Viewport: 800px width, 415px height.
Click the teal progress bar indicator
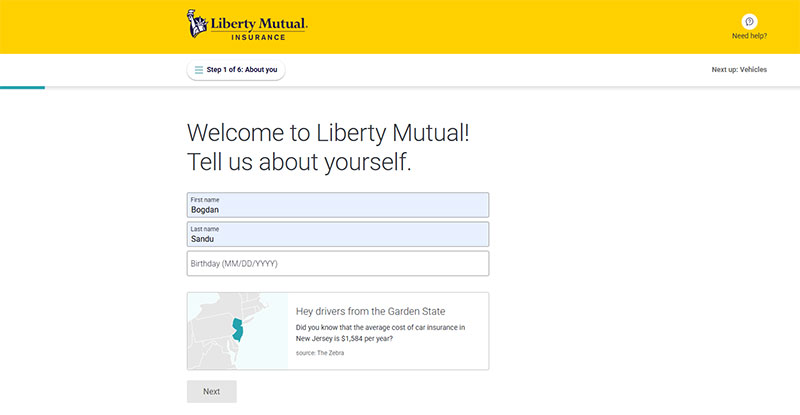(22, 87)
